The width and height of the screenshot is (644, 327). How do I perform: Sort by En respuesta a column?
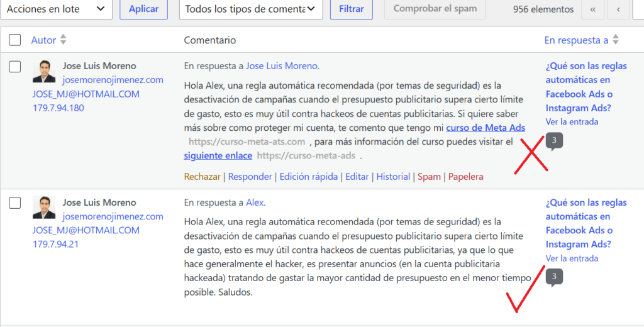pyautogui.click(x=576, y=40)
